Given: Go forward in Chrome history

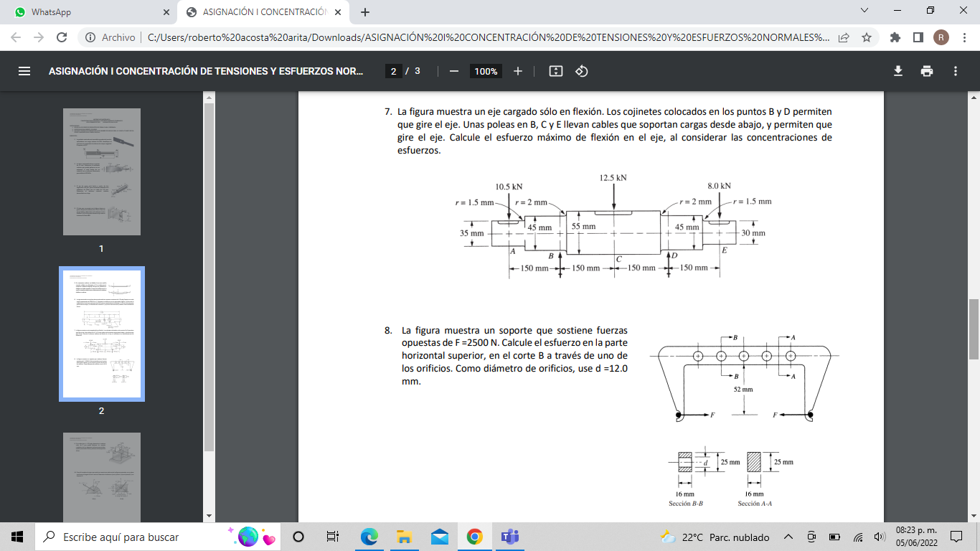Looking at the screenshot, I should click(39, 37).
